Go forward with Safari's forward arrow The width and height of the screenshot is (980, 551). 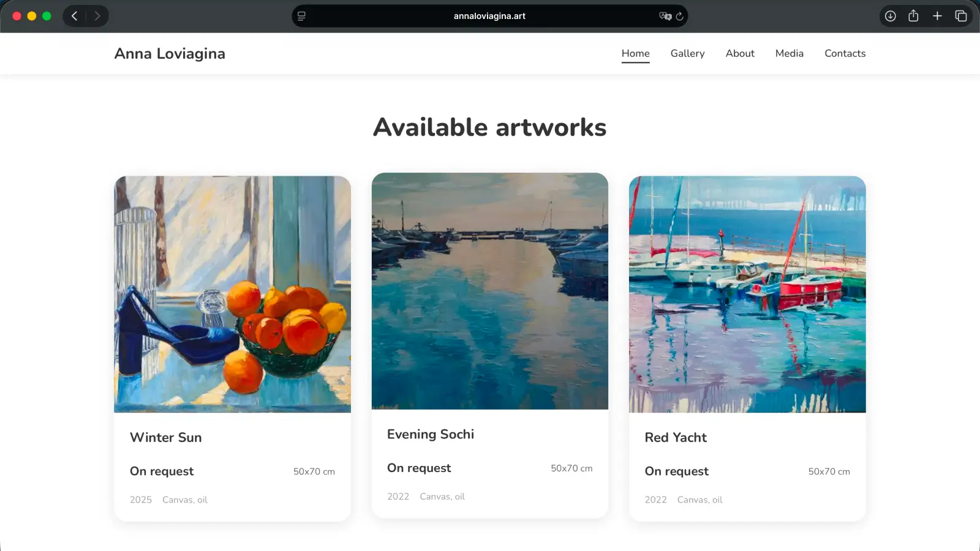click(x=97, y=16)
